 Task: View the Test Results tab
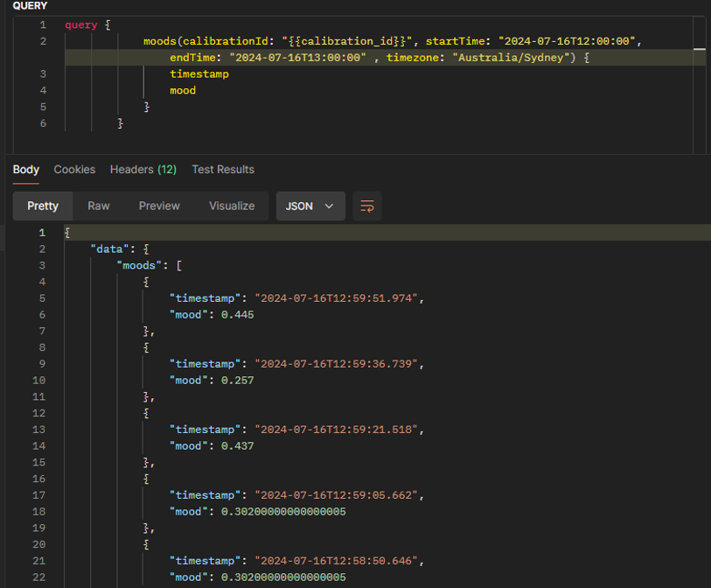click(x=223, y=170)
